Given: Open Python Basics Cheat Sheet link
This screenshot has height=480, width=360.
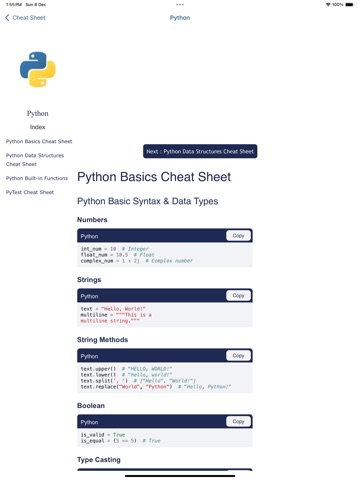Looking at the screenshot, I should (39, 141).
